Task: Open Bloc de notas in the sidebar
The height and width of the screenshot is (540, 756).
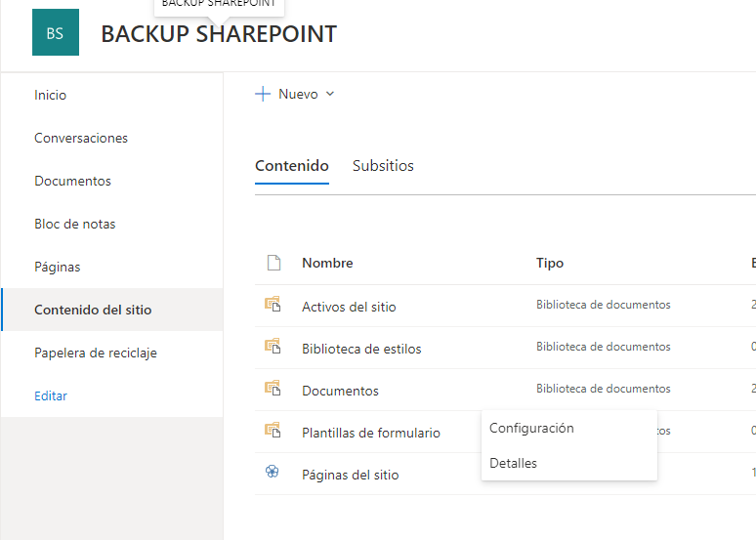Action: coord(75,224)
